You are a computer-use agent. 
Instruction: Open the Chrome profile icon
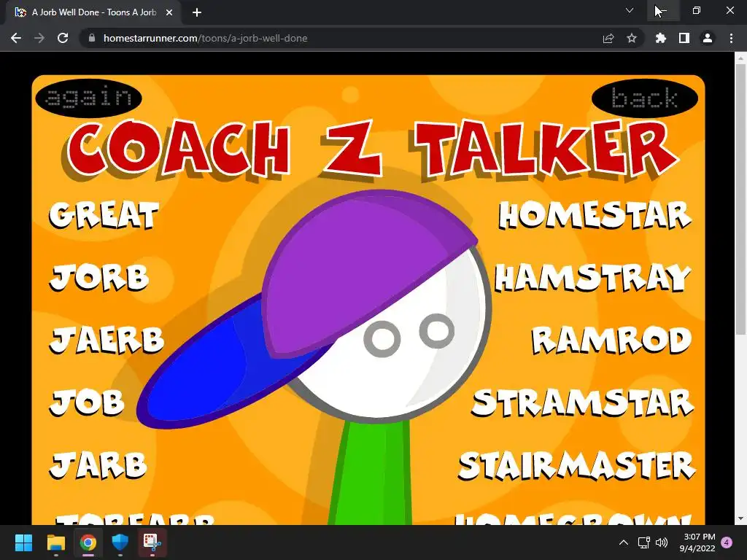coord(708,38)
